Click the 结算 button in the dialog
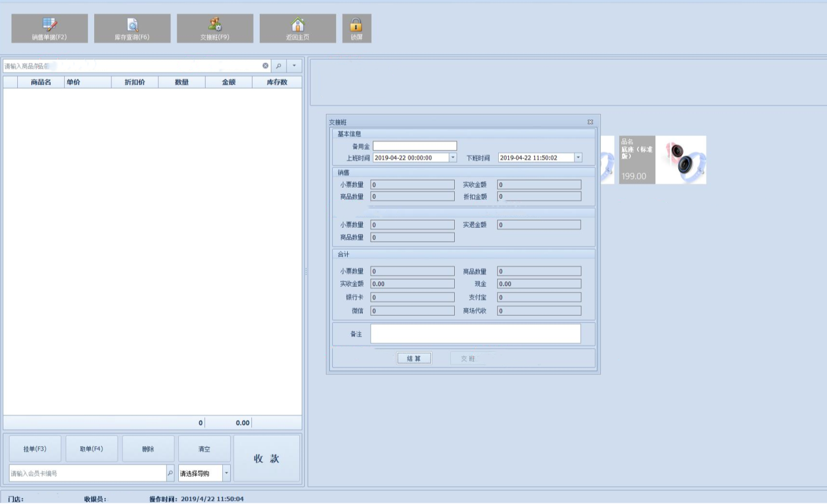This screenshot has height=504, width=827. point(414,359)
